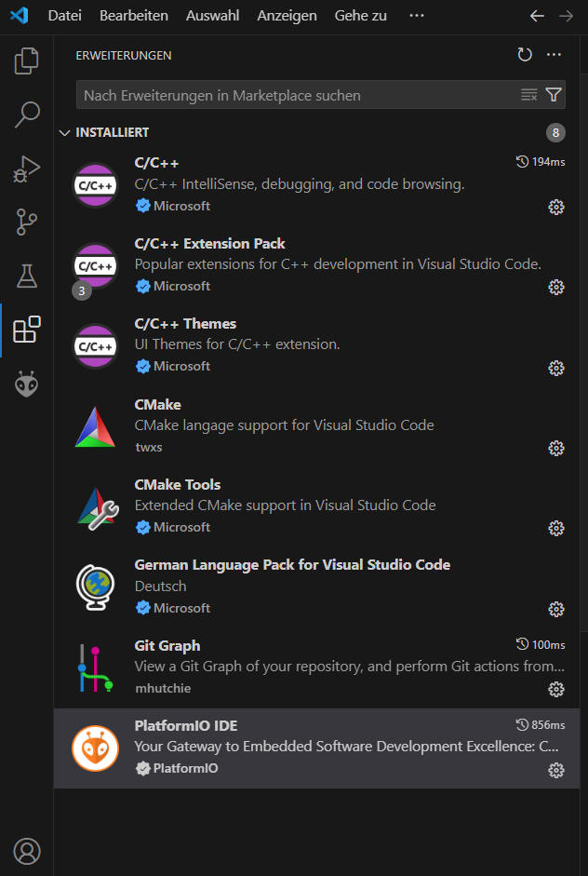The height and width of the screenshot is (876, 588).
Task: Open the Anzeigen menu
Action: point(287,16)
